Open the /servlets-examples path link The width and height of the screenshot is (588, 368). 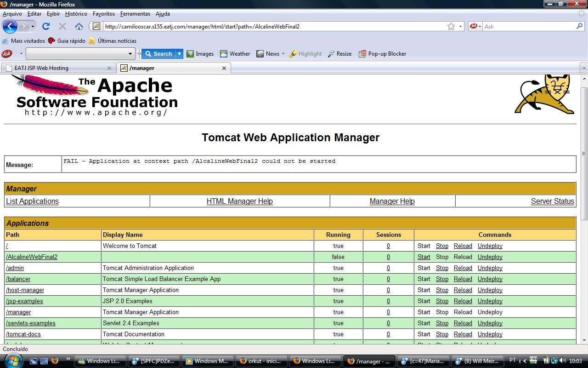point(31,323)
